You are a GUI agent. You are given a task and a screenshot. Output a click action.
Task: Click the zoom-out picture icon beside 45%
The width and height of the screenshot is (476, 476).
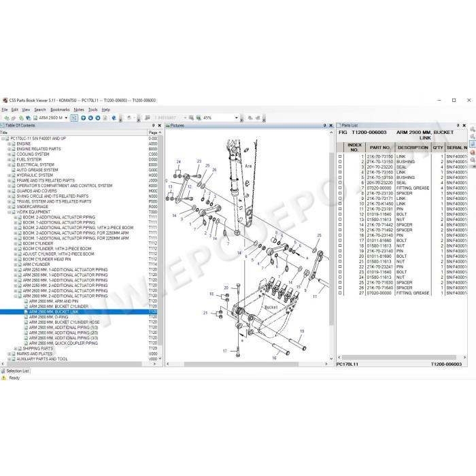point(192,118)
